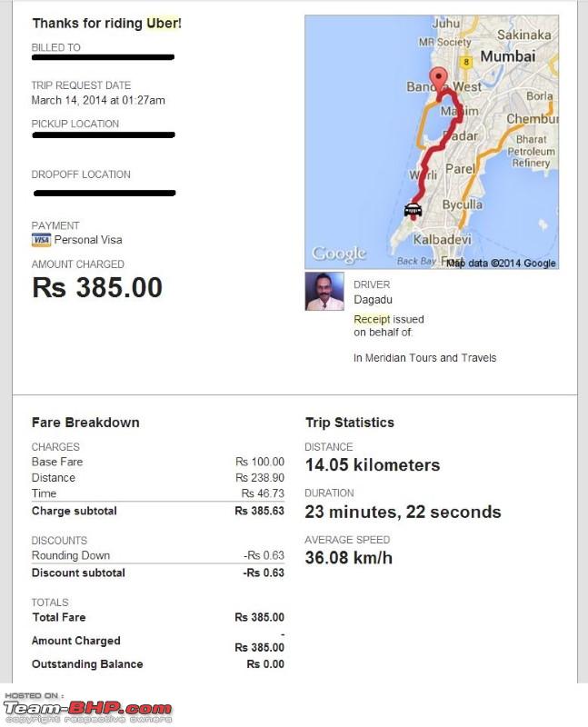
Task: Click the highway 8 shield on map
Action: 466,62
